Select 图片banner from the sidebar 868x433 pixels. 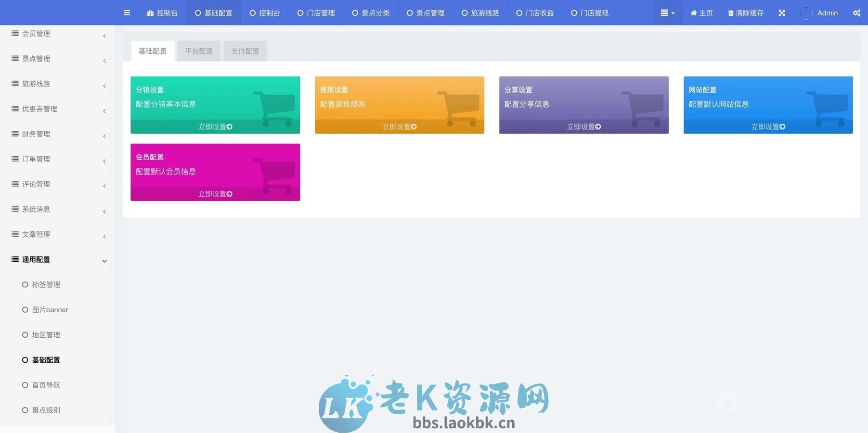(50, 309)
